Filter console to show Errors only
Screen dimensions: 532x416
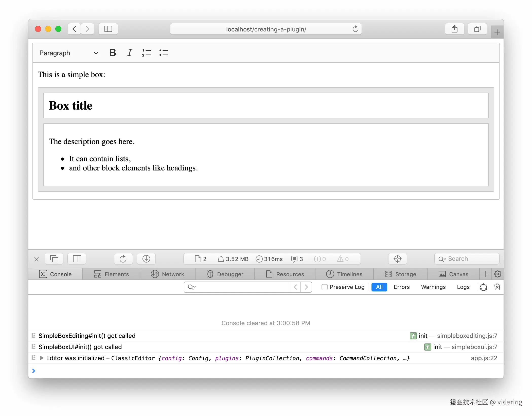click(401, 287)
